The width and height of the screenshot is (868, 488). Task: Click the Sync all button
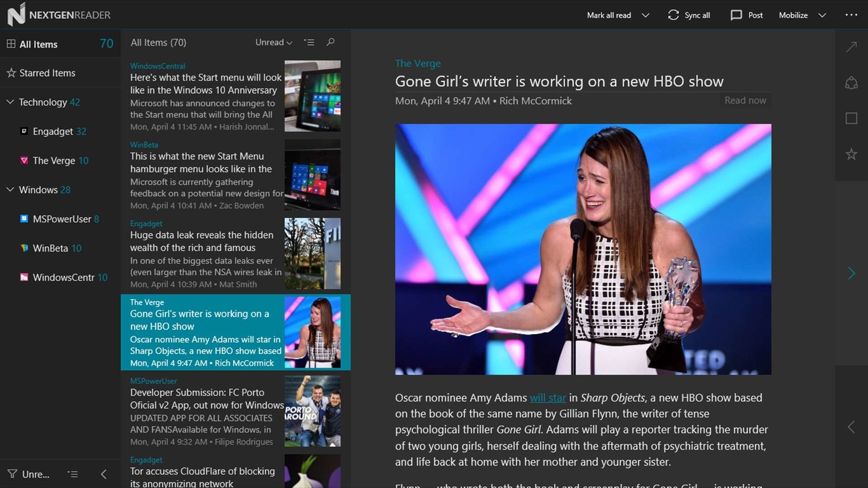(x=689, y=15)
